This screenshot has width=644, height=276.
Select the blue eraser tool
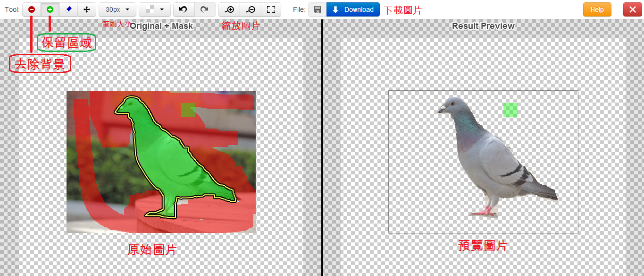(x=68, y=9)
